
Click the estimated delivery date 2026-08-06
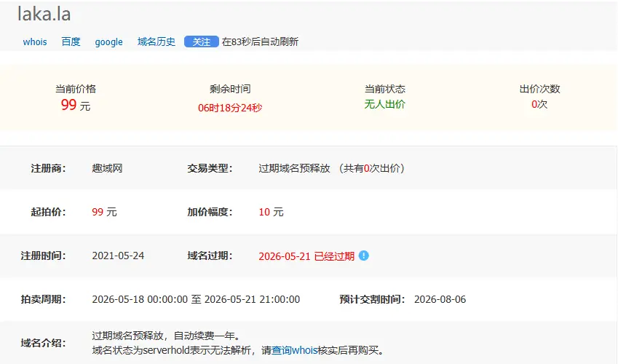point(440,299)
